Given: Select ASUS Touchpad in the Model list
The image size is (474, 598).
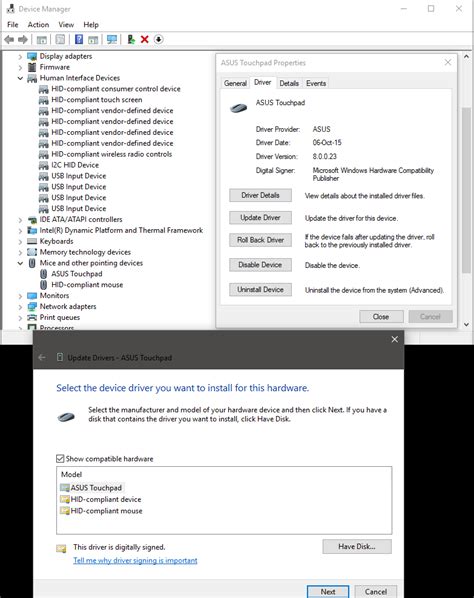Looking at the screenshot, I should point(92,488).
